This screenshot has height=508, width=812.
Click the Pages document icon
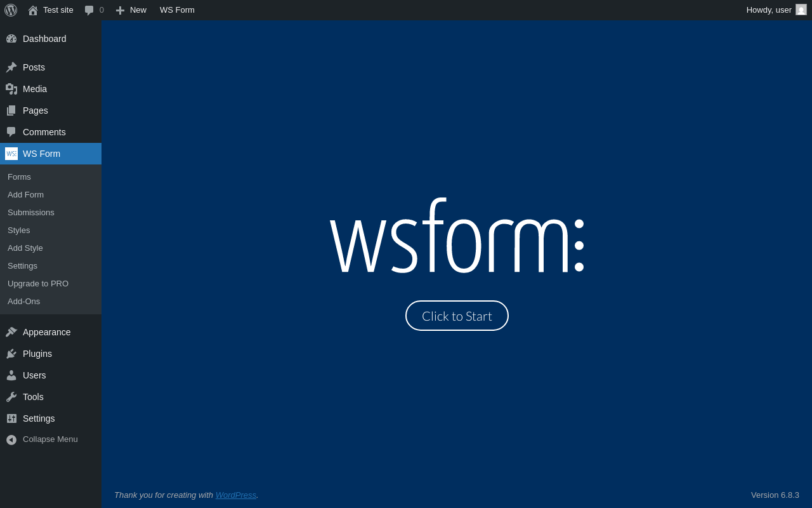11,110
